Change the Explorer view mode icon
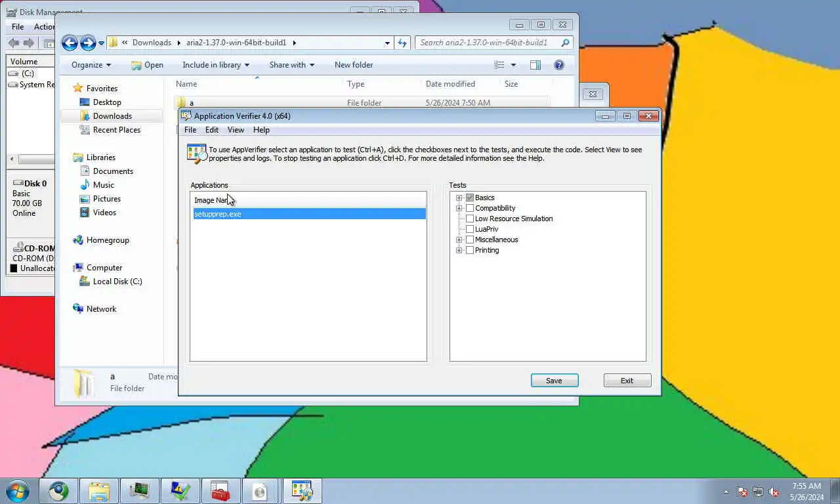The width and height of the screenshot is (840, 504). pyautogui.click(x=499, y=65)
